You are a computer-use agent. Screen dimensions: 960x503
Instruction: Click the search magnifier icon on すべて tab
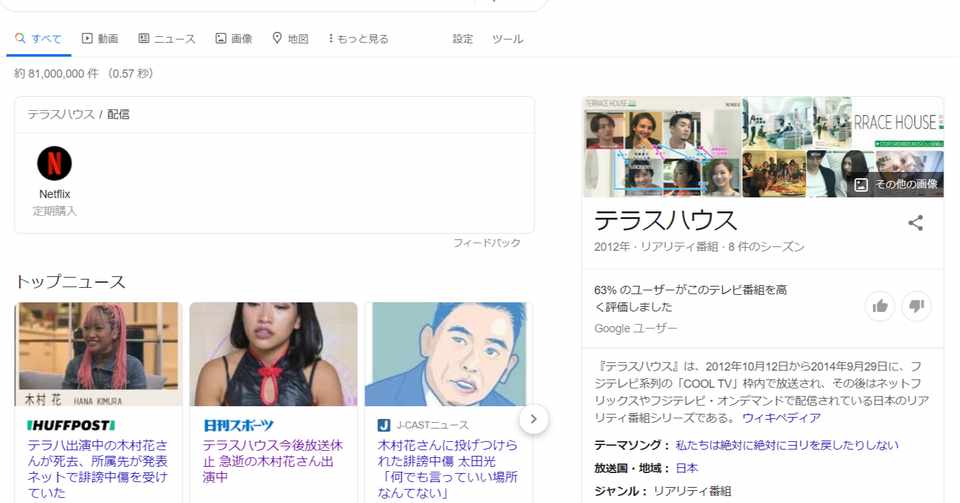click(x=20, y=39)
